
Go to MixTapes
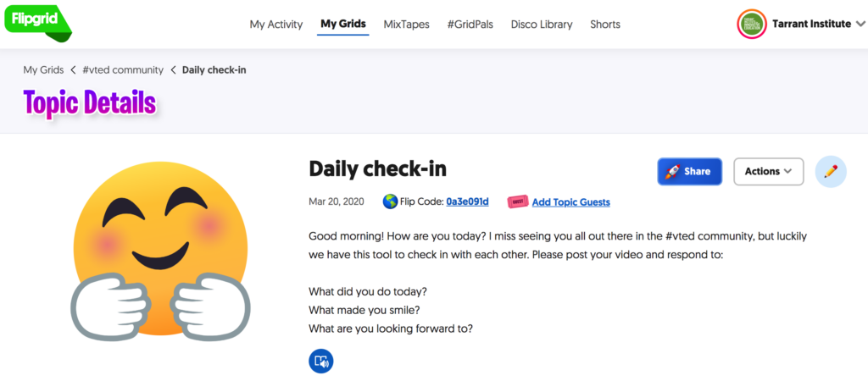pyautogui.click(x=406, y=25)
